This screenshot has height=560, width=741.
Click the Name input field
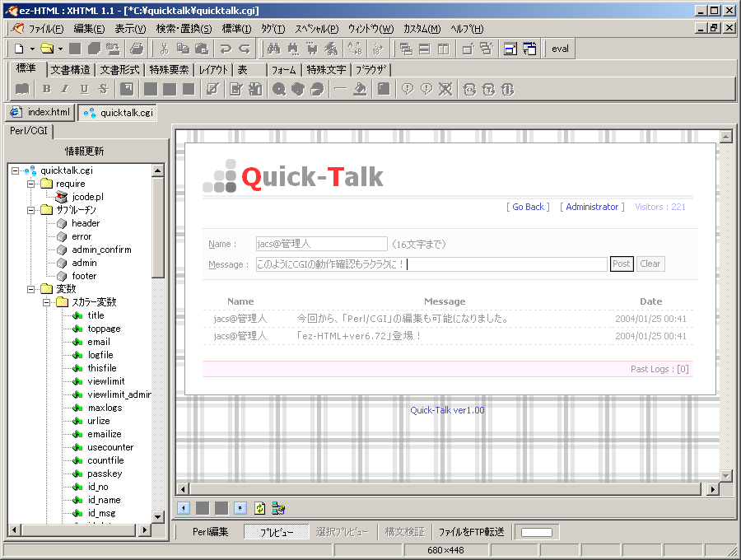click(321, 244)
